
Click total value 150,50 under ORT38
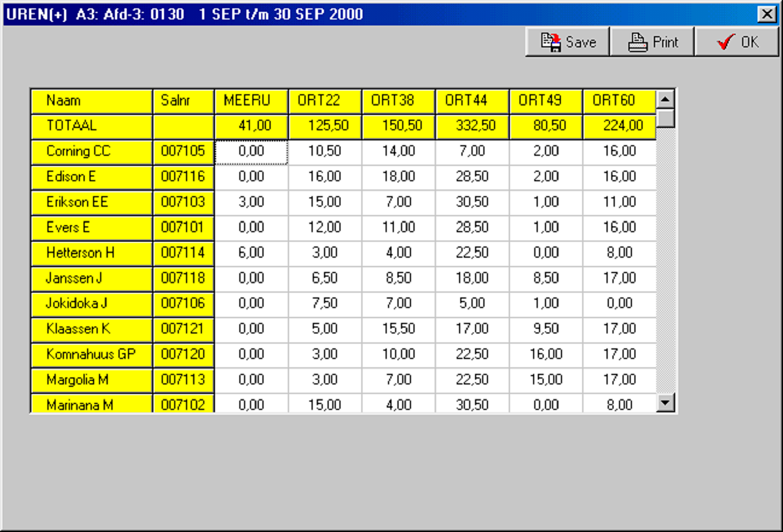pos(398,126)
